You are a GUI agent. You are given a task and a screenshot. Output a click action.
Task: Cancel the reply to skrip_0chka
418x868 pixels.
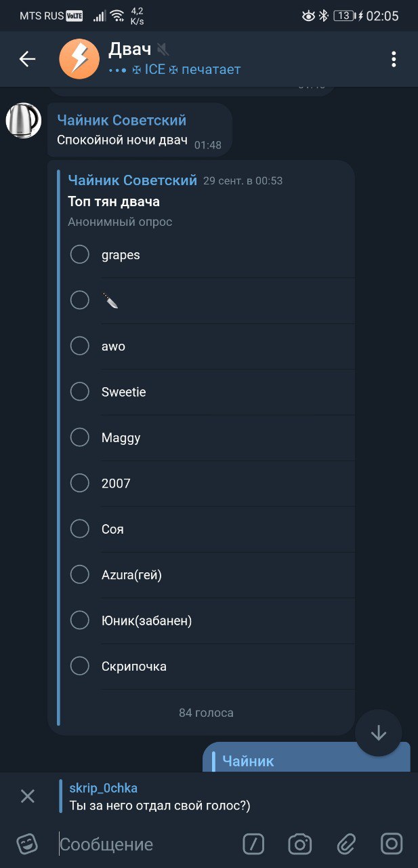point(28,796)
